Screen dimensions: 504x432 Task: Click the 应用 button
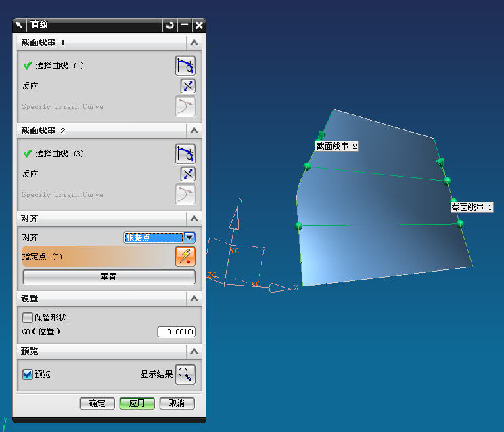pyautogui.click(x=137, y=404)
